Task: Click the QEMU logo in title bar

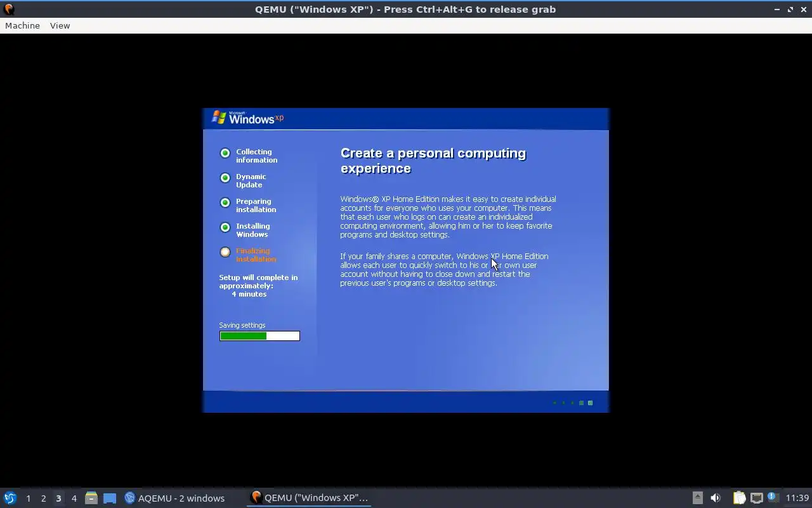Action: (x=9, y=9)
